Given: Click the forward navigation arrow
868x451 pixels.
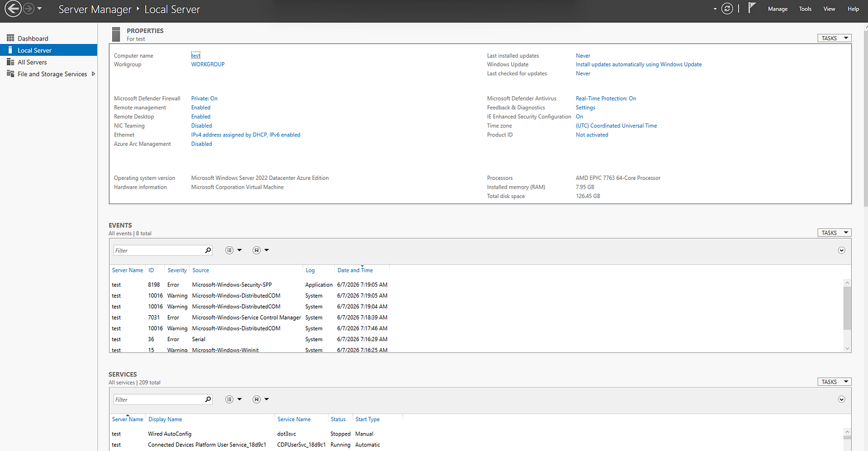Looking at the screenshot, I should pyautogui.click(x=28, y=9).
